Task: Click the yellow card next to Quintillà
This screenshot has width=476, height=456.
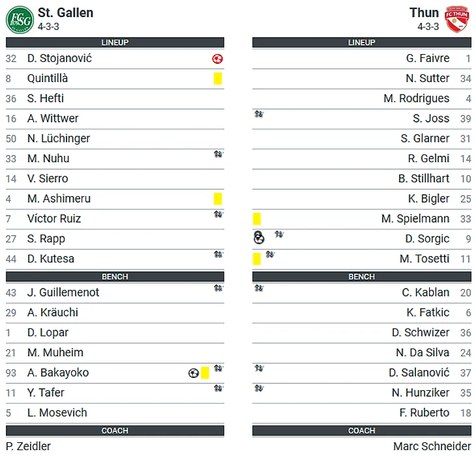Action: click(218, 79)
